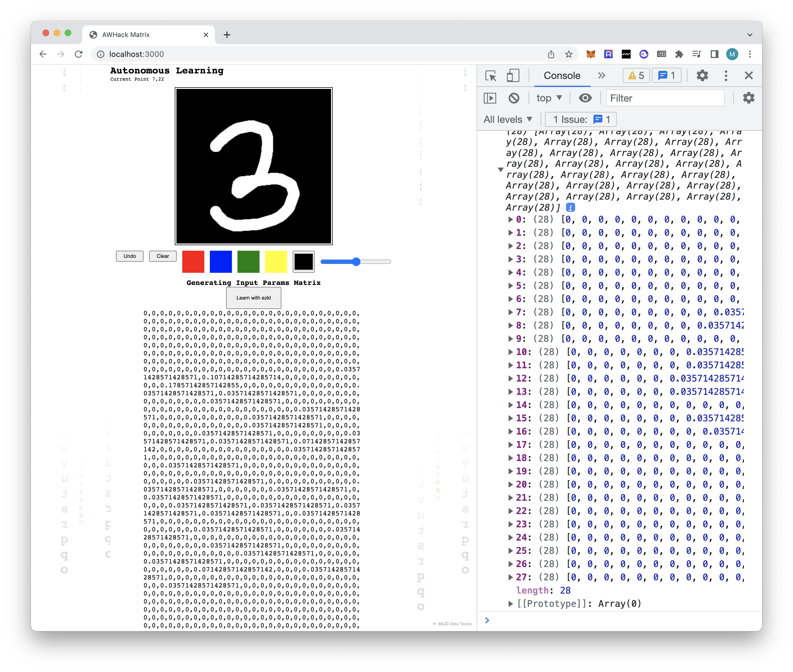Toggle device toolbar emulation icon
Image resolution: width=793 pixels, height=672 pixels.
pyautogui.click(x=513, y=75)
